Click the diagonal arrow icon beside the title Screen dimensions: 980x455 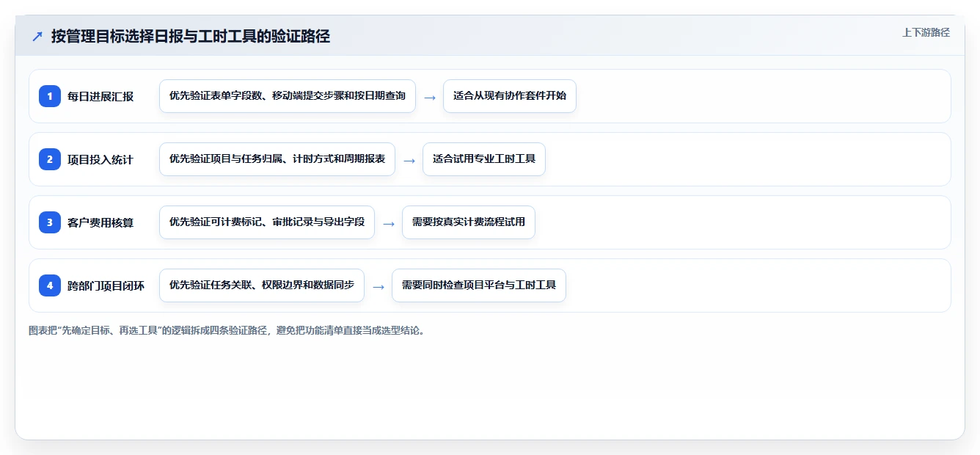click(37, 37)
